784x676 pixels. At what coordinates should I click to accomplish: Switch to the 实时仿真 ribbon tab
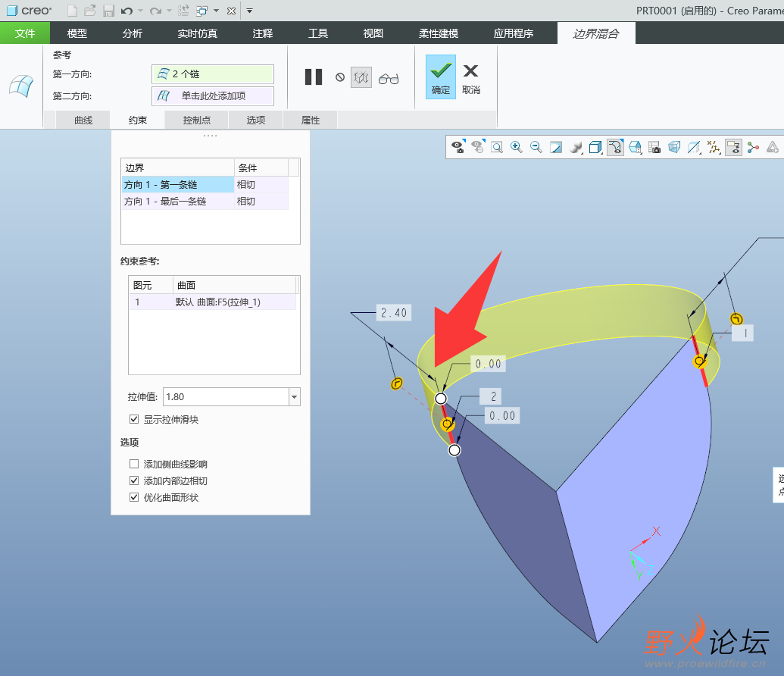click(x=198, y=33)
